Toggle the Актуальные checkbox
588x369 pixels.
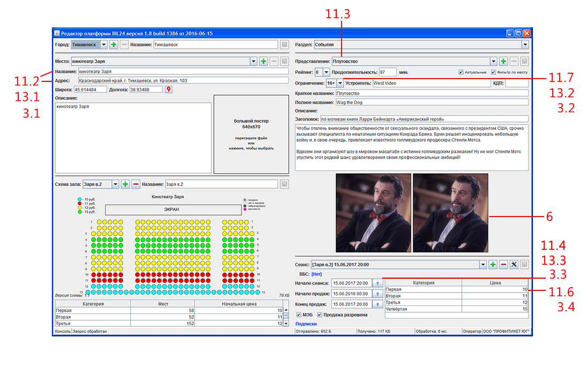tap(461, 72)
